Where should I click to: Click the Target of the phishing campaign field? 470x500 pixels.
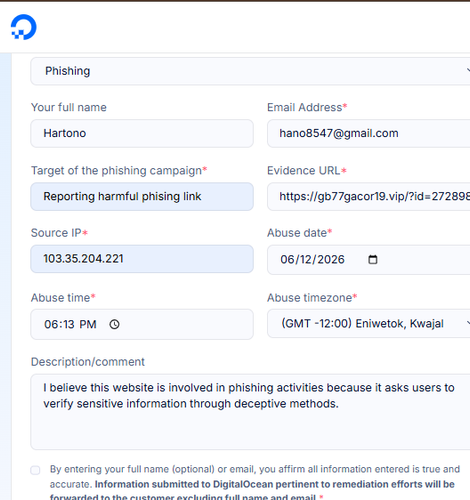click(142, 196)
